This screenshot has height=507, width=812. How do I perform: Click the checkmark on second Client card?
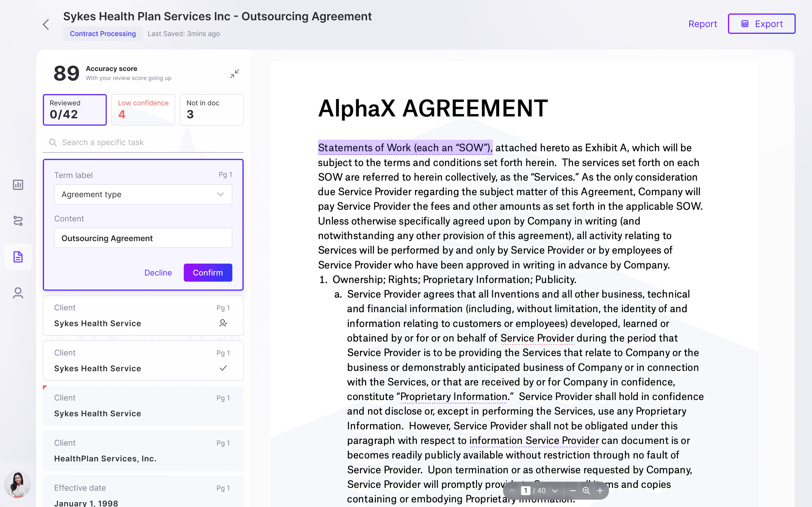point(223,368)
